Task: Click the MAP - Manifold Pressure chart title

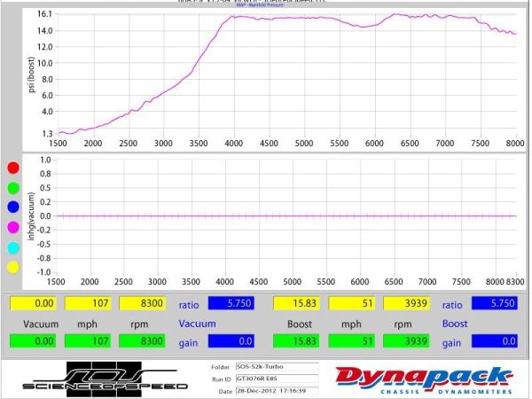Action: [x=260, y=4]
